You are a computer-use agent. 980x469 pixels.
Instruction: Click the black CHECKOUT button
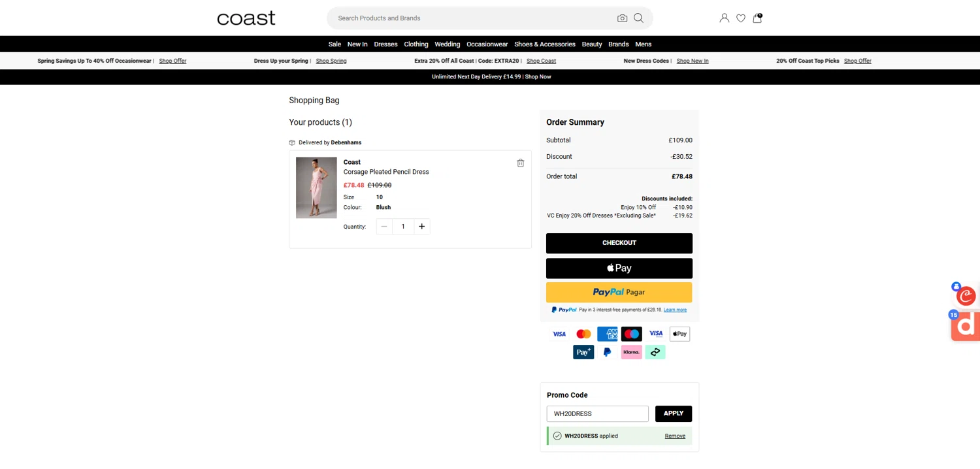pos(619,243)
